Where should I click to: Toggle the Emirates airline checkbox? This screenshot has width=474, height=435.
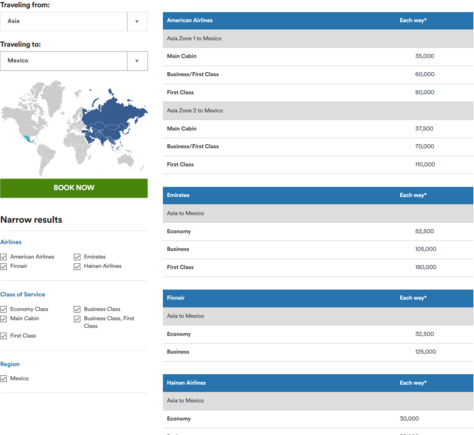77,257
